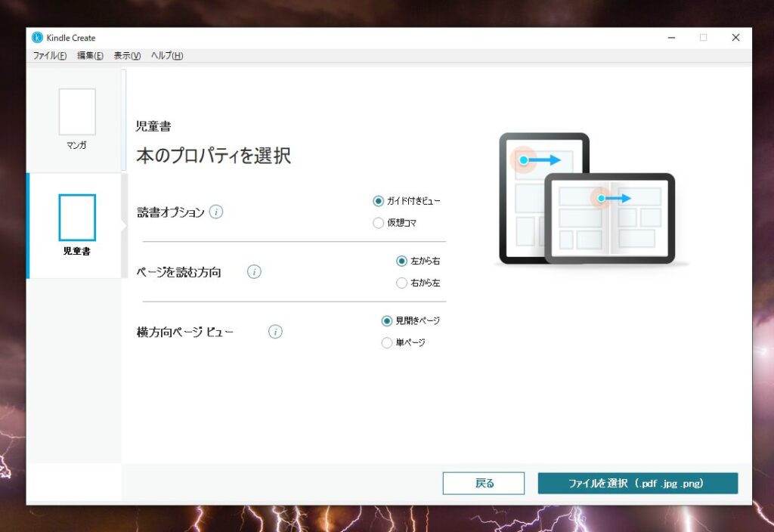Click the info icon beside 横方向ページ ビュー
This screenshot has height=532, width=774.
(275, 331)
